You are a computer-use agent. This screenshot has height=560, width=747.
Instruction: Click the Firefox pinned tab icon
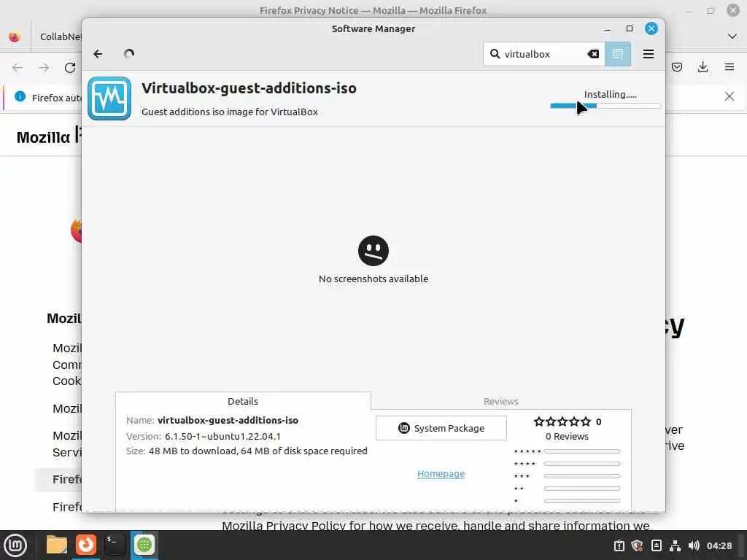tap(15, 36)
